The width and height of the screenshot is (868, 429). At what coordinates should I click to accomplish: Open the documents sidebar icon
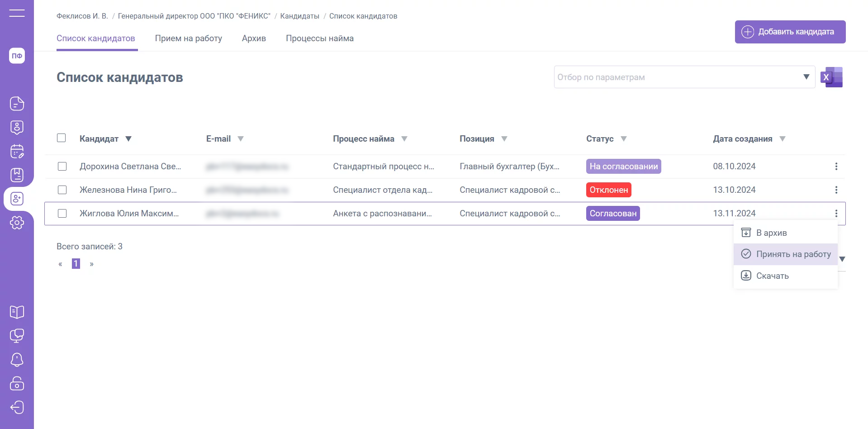click(x=17, y=104)
